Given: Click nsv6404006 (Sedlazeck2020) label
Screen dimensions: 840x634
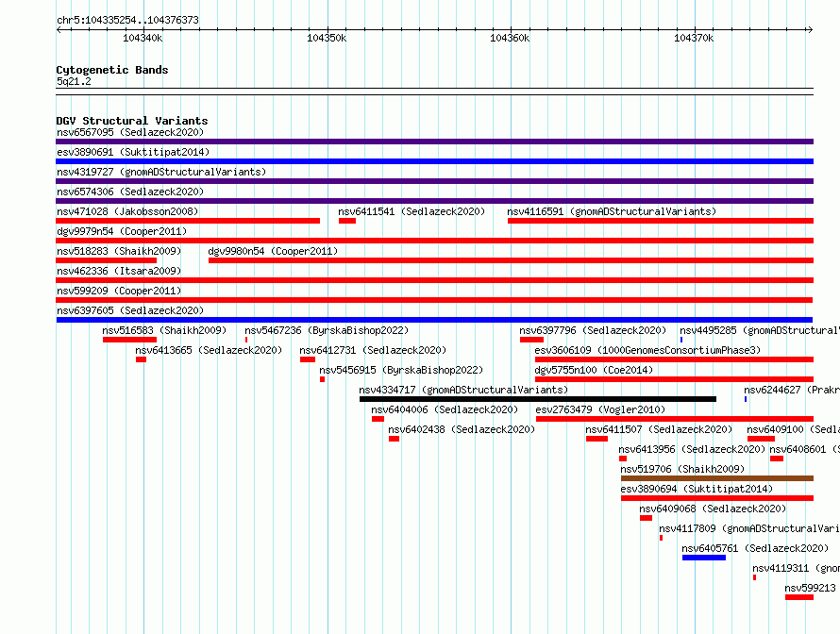Looking at the screenshot, I should coord(445,409).
